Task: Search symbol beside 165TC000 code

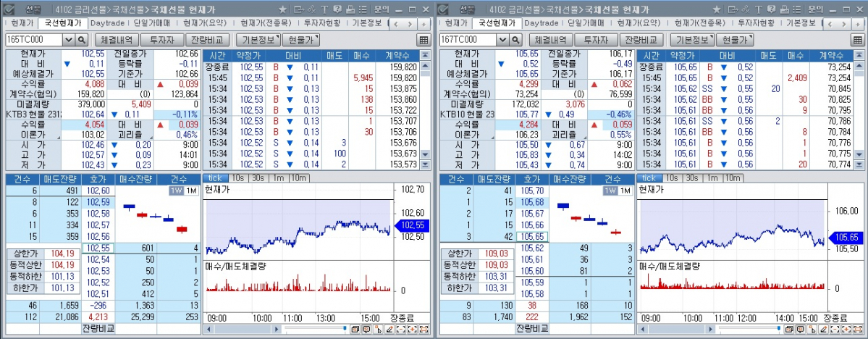Action: [81, 40]
